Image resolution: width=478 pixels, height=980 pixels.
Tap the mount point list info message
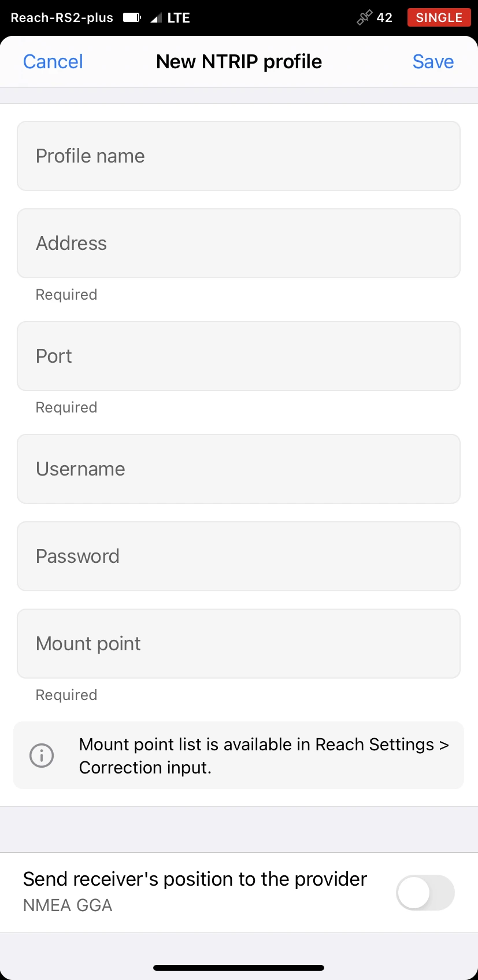tap(264, 756)
